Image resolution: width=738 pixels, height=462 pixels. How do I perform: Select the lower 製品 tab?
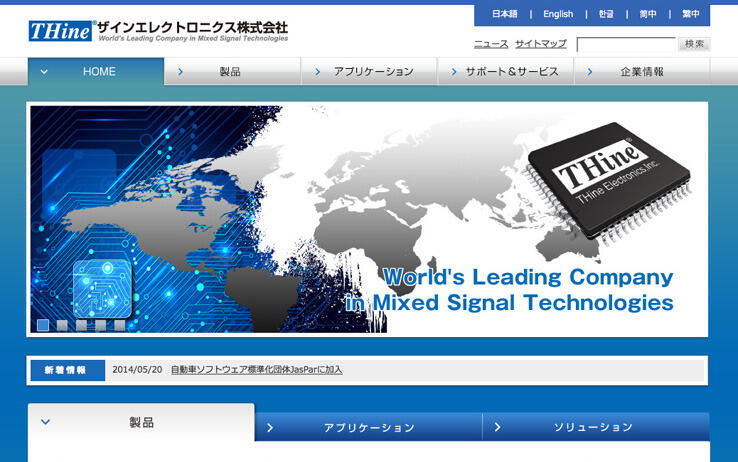tap(141, 422)
